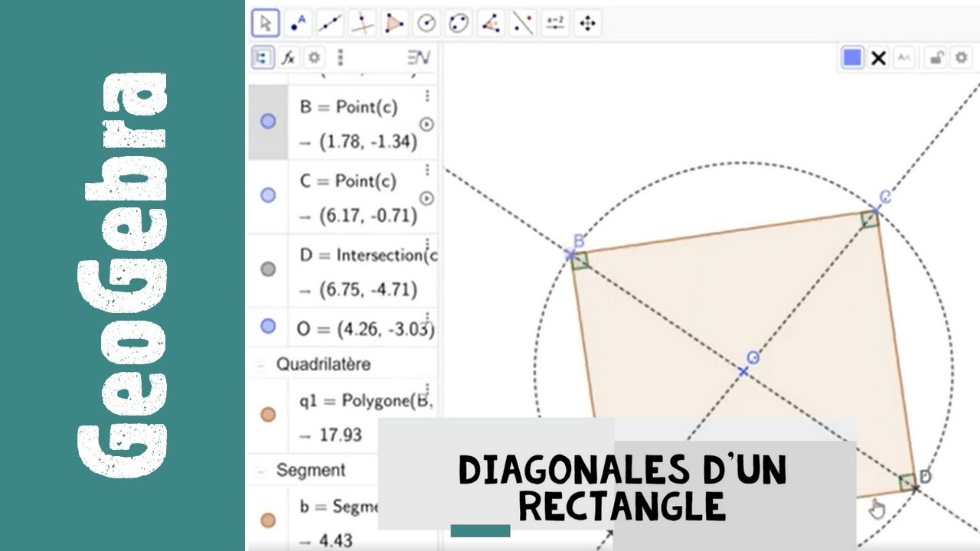Toggle the fix object lock icon
This screenshot has width=980, height=551.
[x=936, y=57]
